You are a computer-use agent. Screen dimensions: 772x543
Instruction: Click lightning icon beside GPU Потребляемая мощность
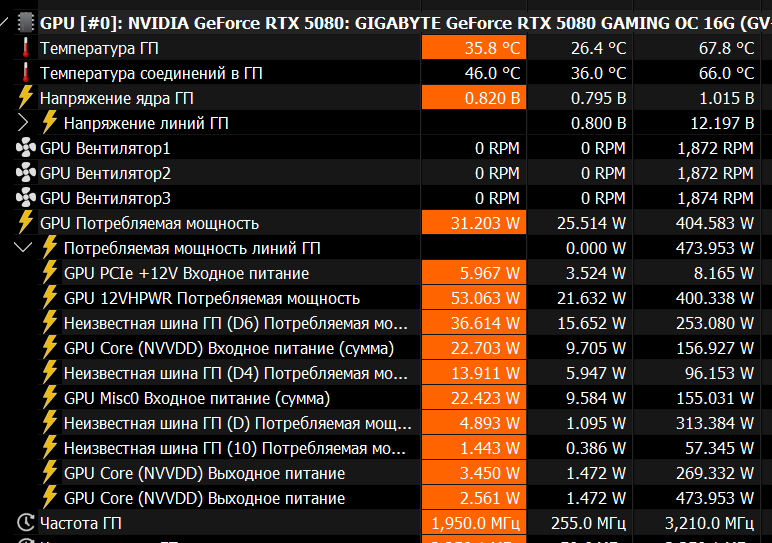pyautogui.click(x=26, y=223)
